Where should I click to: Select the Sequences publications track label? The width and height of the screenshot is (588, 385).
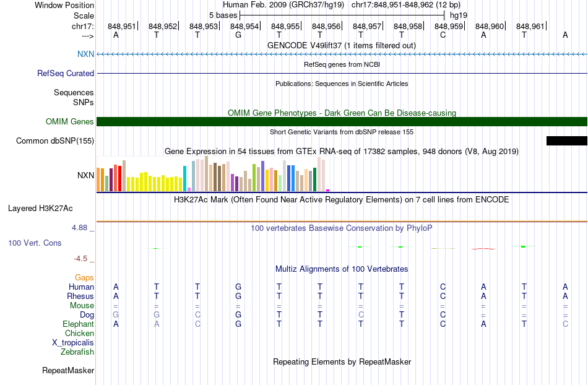74,93
